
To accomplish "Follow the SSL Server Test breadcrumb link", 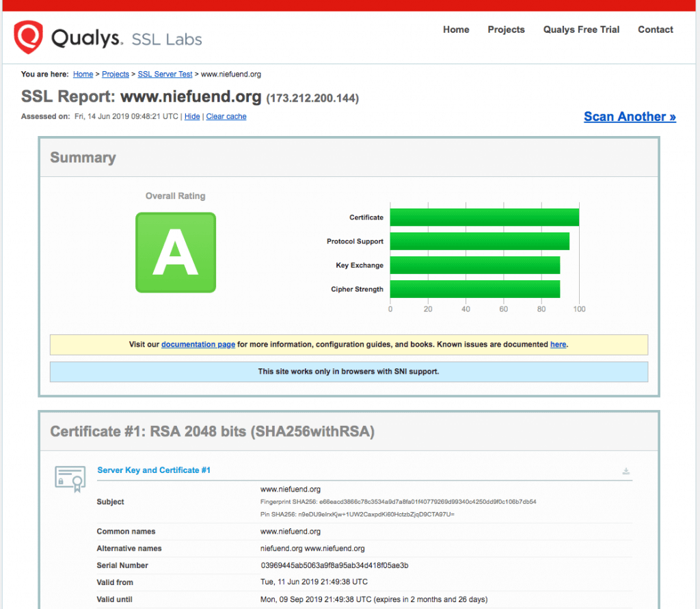I will pyautogui.click(x=165, y=74).
